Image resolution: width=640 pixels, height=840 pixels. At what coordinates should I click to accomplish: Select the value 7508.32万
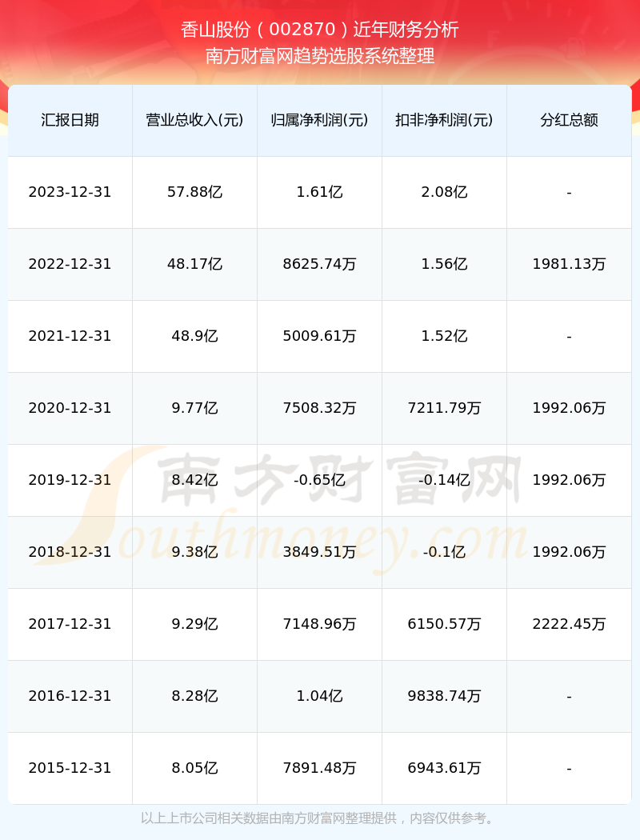click(x=320, y=408)
